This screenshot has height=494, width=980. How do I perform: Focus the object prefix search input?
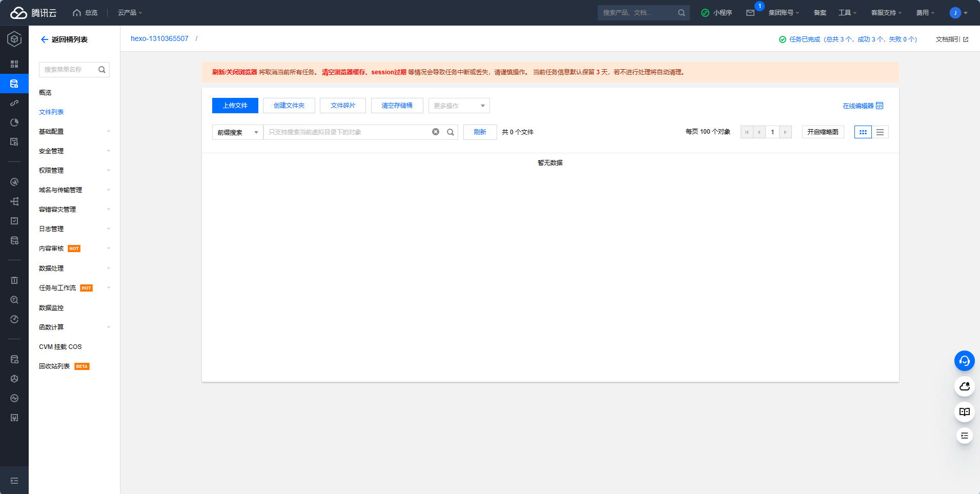pyautogui.click(x=347, y=132)
